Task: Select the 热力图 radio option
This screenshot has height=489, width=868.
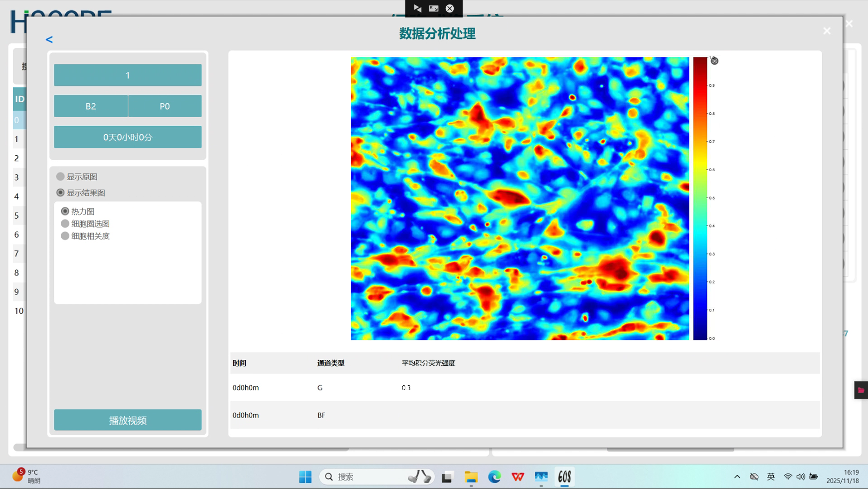Action: click(65, 212)
